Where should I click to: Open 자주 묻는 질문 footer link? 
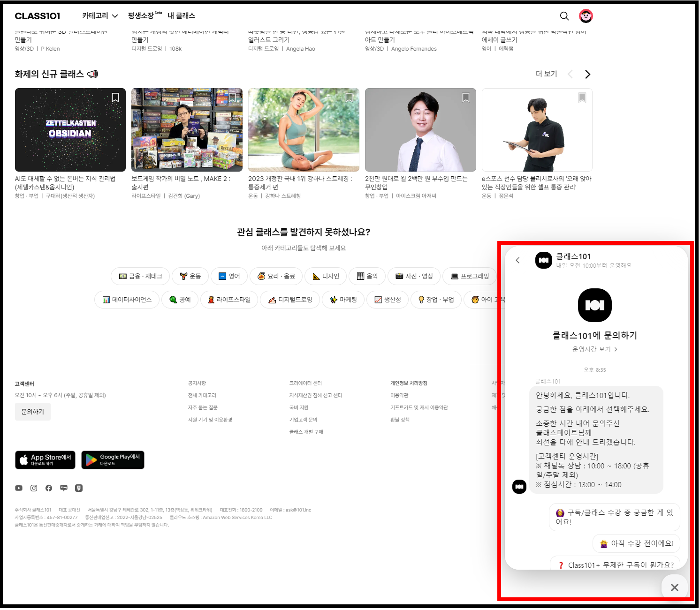tap(203, 407)
